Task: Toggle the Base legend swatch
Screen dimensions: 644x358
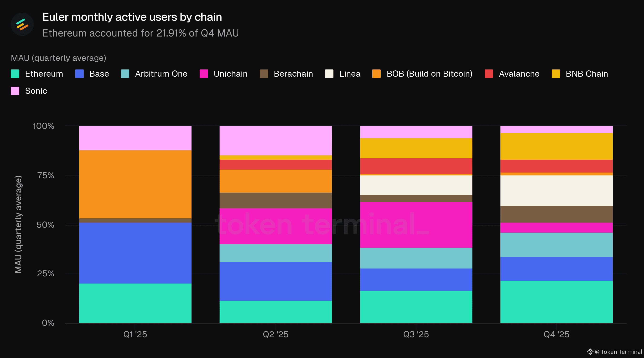Action: coord(79,74)
